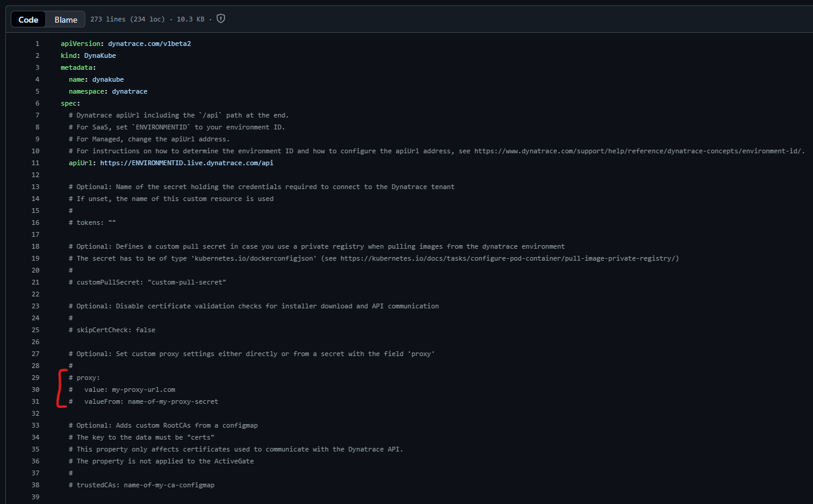Image resolution: width=813 pixels, height=504 pixels.
Task: Click the '273 lines (234 loc)' file info
Action: click(x=128, y=19)
